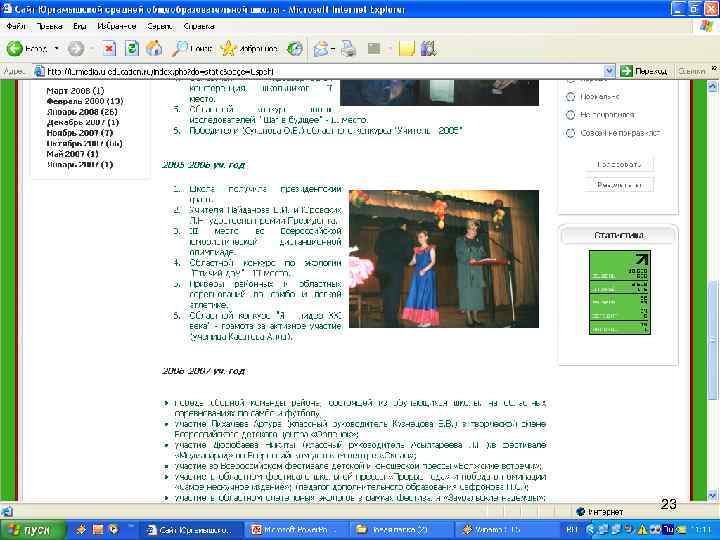Click the Stop loading icon

(109, 48)
